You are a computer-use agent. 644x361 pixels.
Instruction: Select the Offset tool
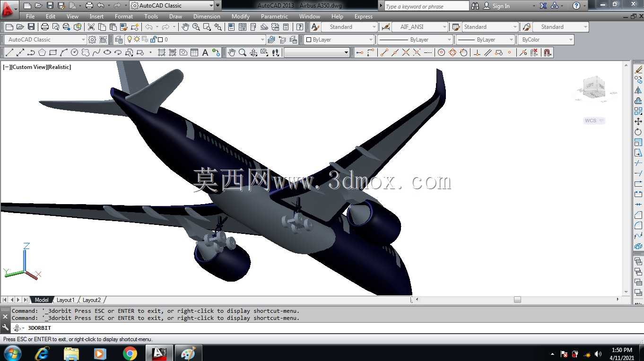[638, 101]
